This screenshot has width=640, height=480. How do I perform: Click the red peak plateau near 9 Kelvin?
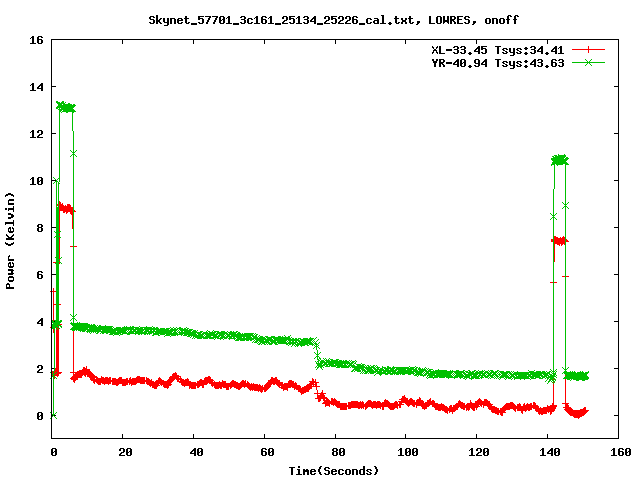point(66,209)
